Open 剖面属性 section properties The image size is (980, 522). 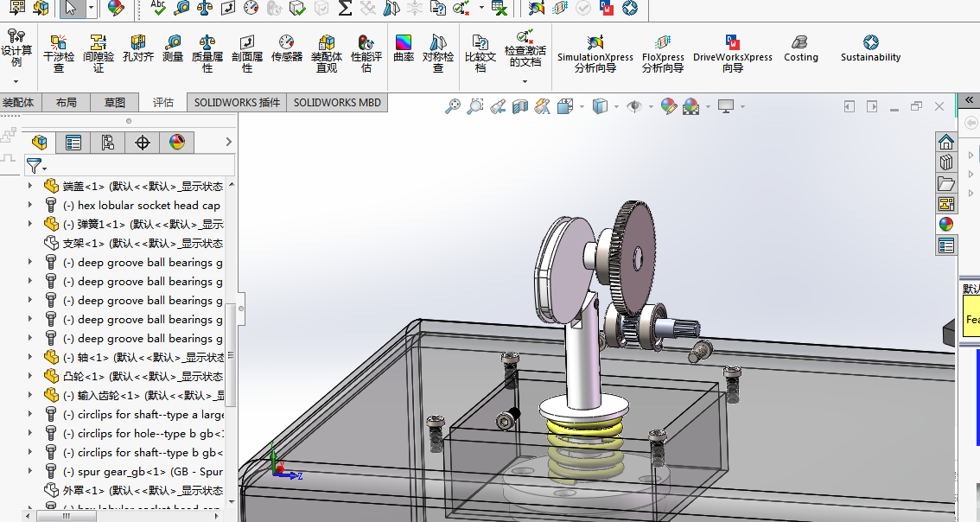[x=247, y=54]
